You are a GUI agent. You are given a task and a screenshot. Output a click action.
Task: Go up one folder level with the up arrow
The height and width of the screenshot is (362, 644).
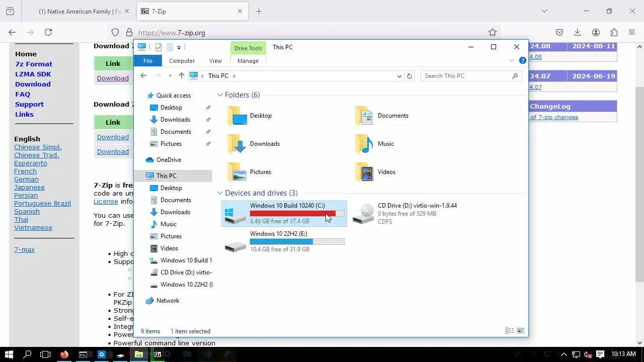click(x=182, y=76)
